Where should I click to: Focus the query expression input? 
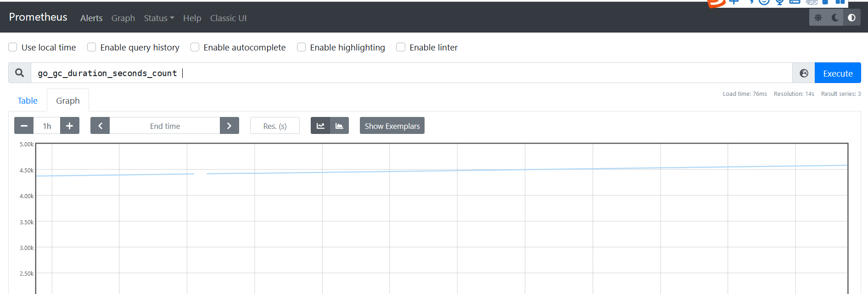411,73
